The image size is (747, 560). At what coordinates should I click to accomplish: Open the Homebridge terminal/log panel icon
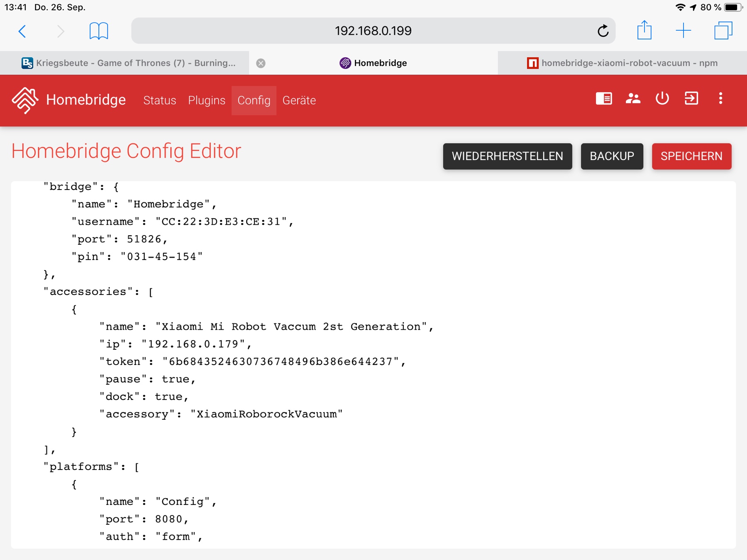[604, 99]
